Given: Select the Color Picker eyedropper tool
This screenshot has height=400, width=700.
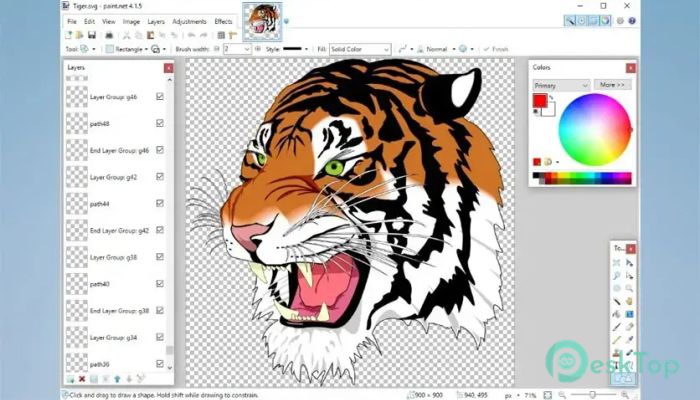Looking at the screenshot, I should coord(629,340).
